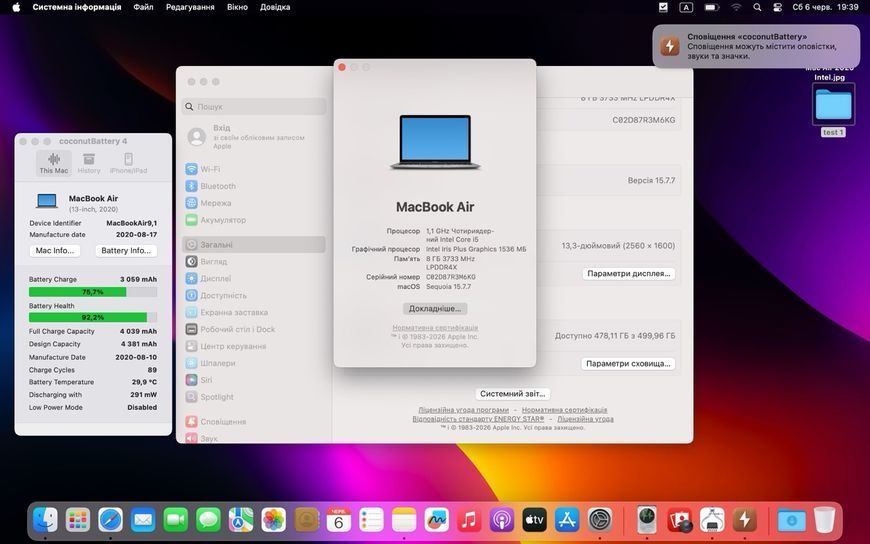This screenshot has width=870, height=544.
Task: Open Podcasts from the Dock
Action: coord(502,520)
